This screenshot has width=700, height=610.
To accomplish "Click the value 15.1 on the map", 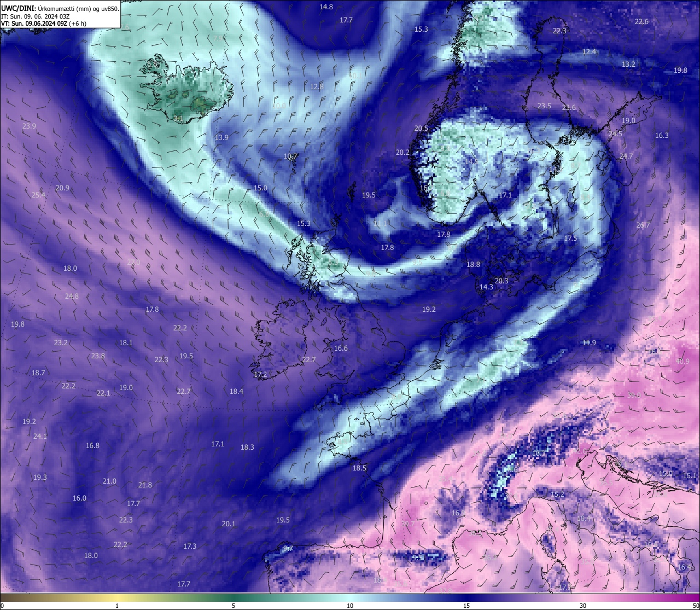I will click(690, 476).
